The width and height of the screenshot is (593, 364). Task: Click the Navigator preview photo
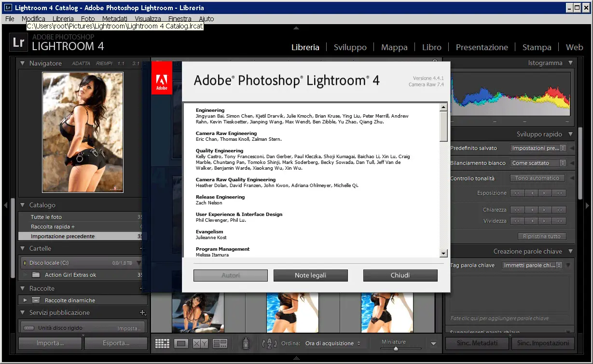pyautogui.click(x=83, y=132)
